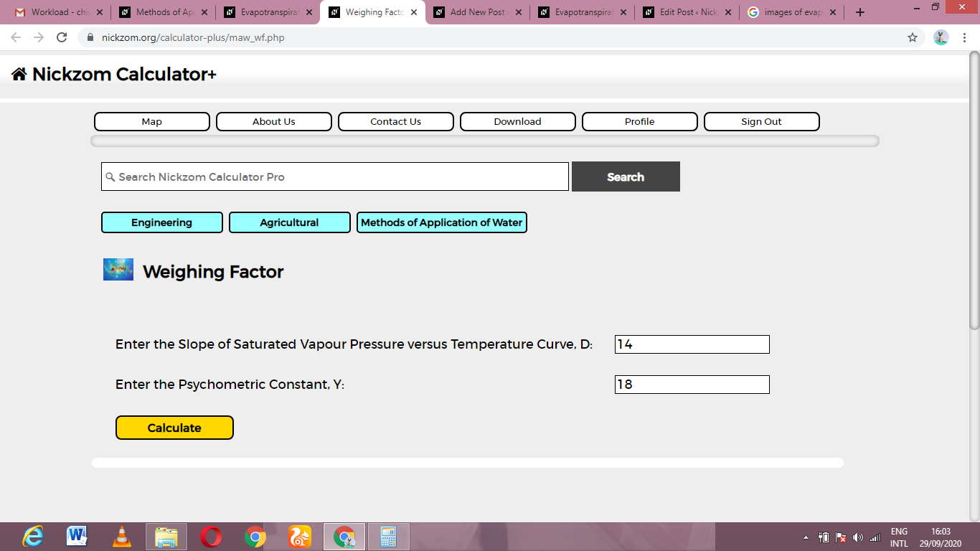Viewport: 980px width, 551px height.
Task: Click the yellow Calculate button
Action: tap(174, 428)
